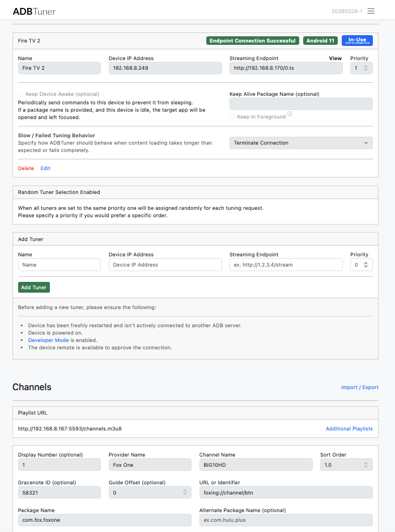Image resolution: width=395 pixels, height=532 pixels.
Task: Click the new tuner Device IP Address field
Action: click(164, 265)
